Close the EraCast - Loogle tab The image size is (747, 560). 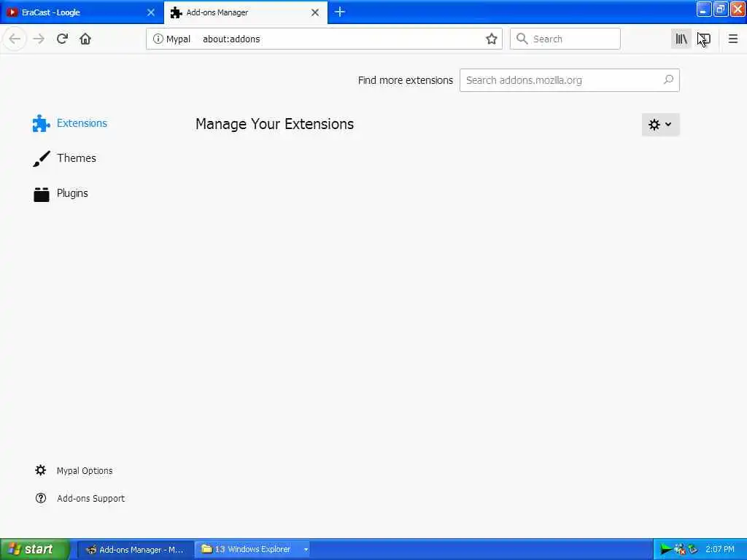pos(150,12)
